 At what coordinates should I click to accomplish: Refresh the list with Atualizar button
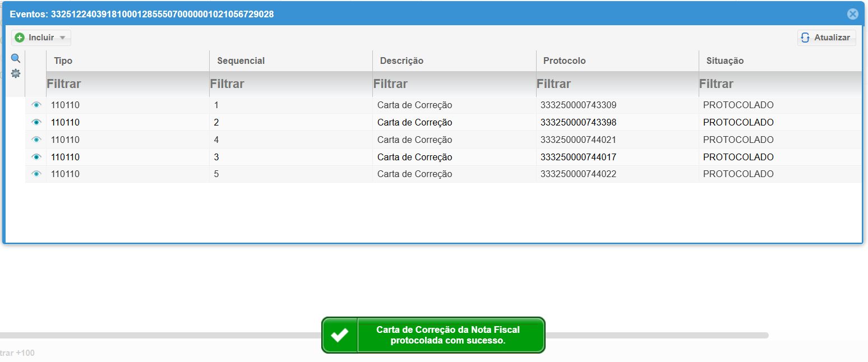point(826,38)
